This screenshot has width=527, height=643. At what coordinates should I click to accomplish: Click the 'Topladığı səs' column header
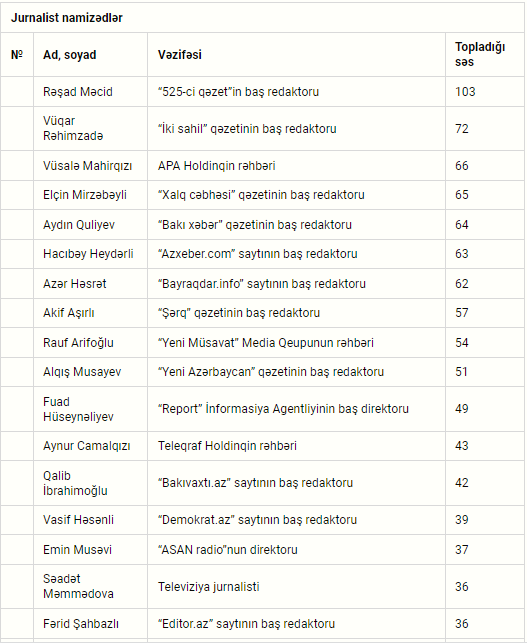480,55
